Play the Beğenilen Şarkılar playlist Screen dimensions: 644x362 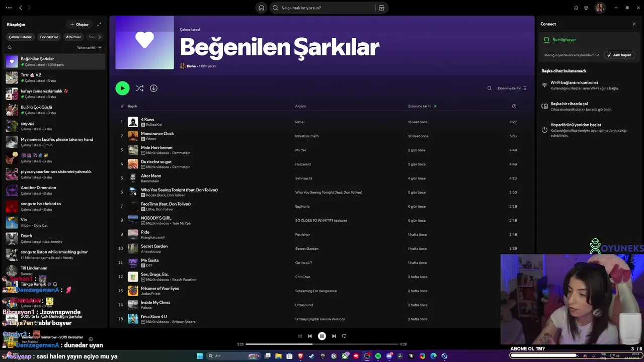[x=122, y=88]
